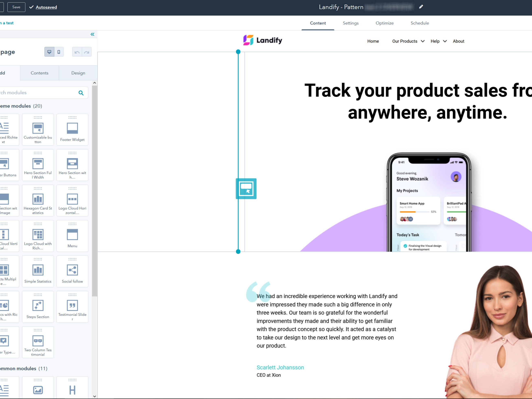Select the Logo Cloud Horizontal module
Screen dimensions: 532x399
click(x=72, y=200)
